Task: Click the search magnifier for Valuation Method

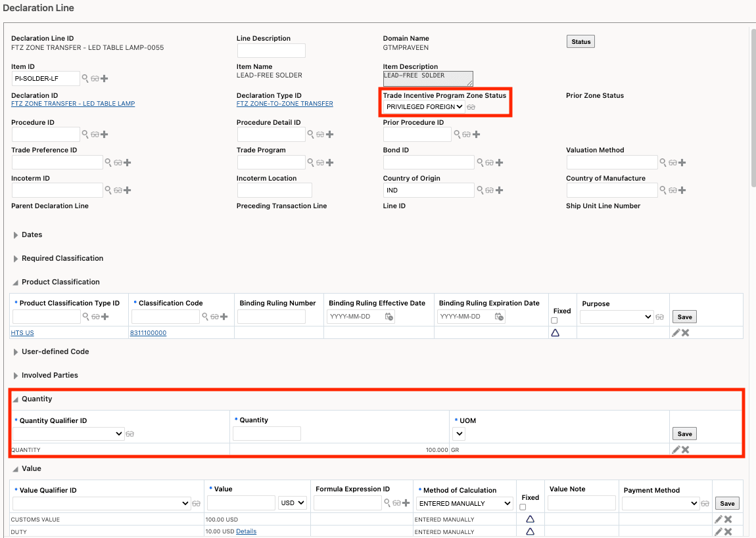Action: [663, 162]
